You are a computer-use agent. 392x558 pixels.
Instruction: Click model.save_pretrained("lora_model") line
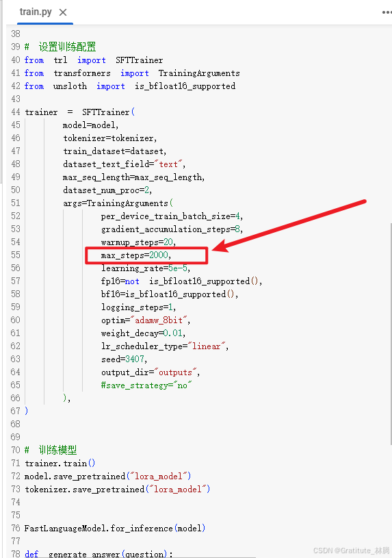[108, 476]
